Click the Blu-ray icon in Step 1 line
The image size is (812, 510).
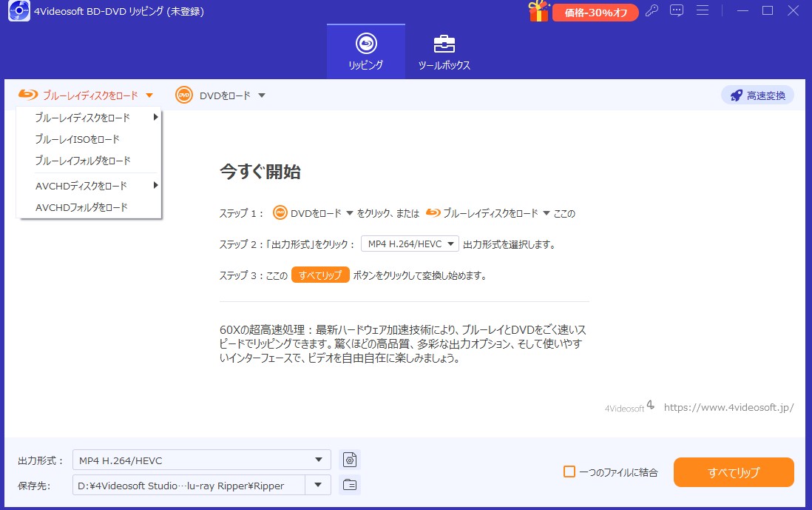click(433, 212)
